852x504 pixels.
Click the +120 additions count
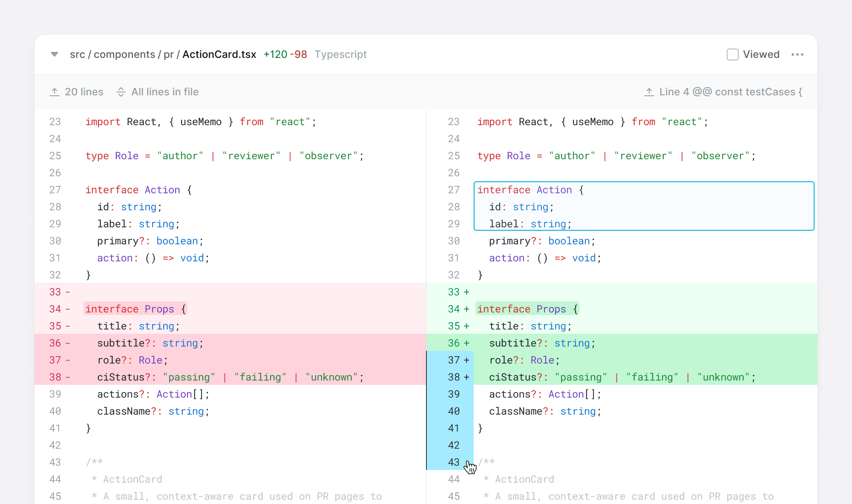click(x=276, y=54)
